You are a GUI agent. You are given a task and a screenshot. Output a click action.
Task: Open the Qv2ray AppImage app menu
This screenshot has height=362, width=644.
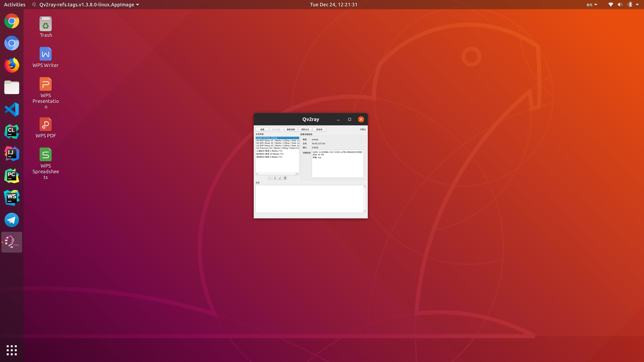(x=86, y=5)
